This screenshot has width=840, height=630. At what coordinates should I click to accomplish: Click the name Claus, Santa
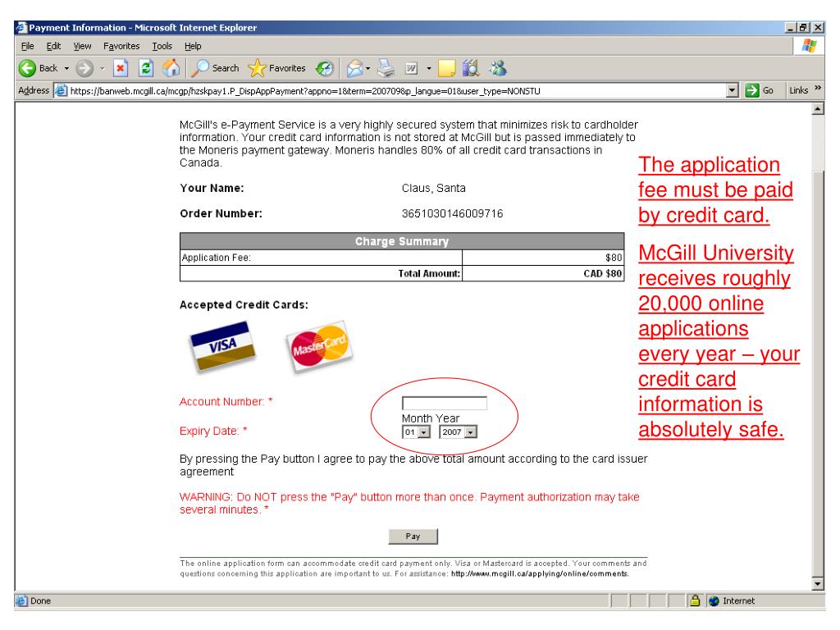pyautogui.click(x=433, y=188)
